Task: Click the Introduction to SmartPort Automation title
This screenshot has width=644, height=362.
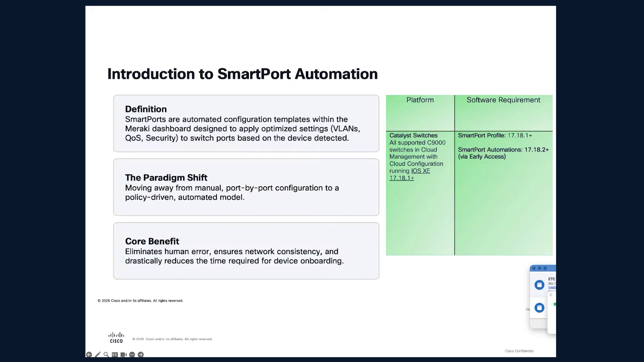Action: click(243, 74)
